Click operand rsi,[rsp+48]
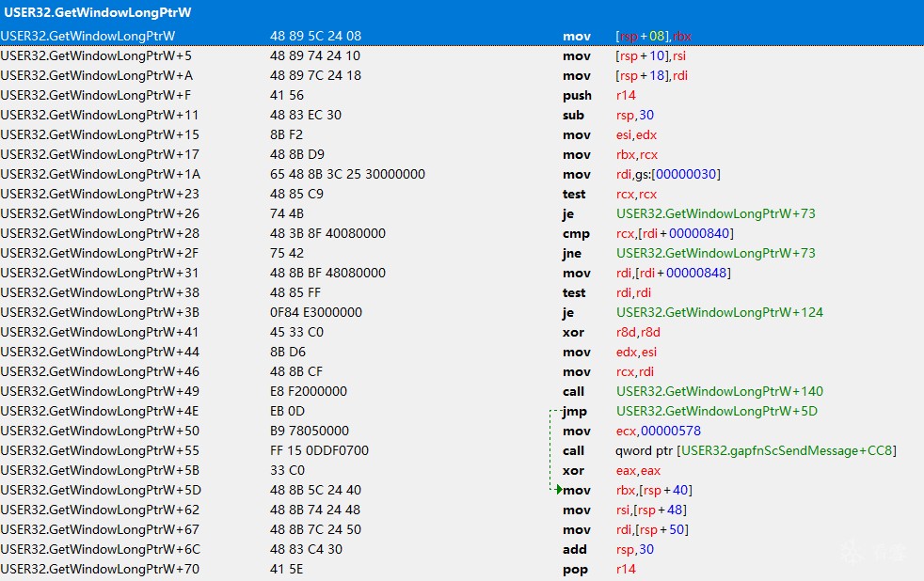 (651, 510)
